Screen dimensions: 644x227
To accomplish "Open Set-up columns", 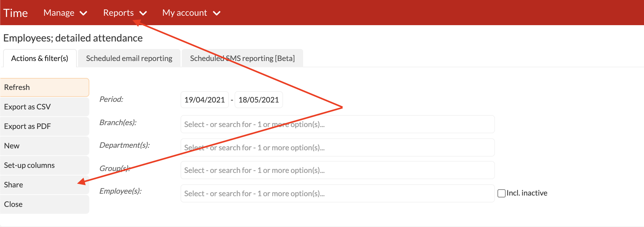I will [x=45, y=165].
